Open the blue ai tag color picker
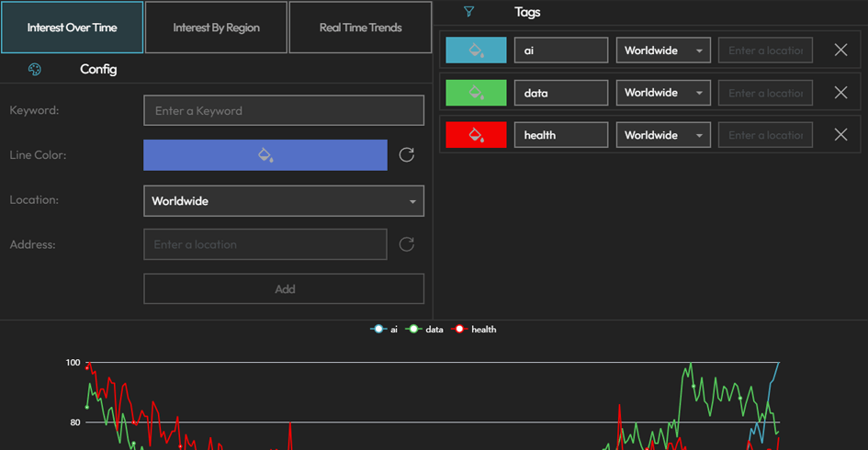Screen dimensions: 868x450 tap(476, 51)
